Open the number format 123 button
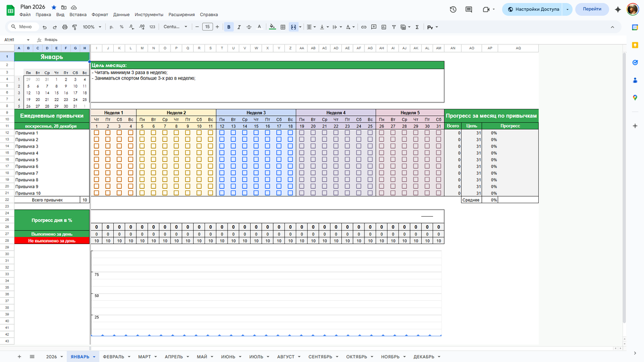 [152, 27]
